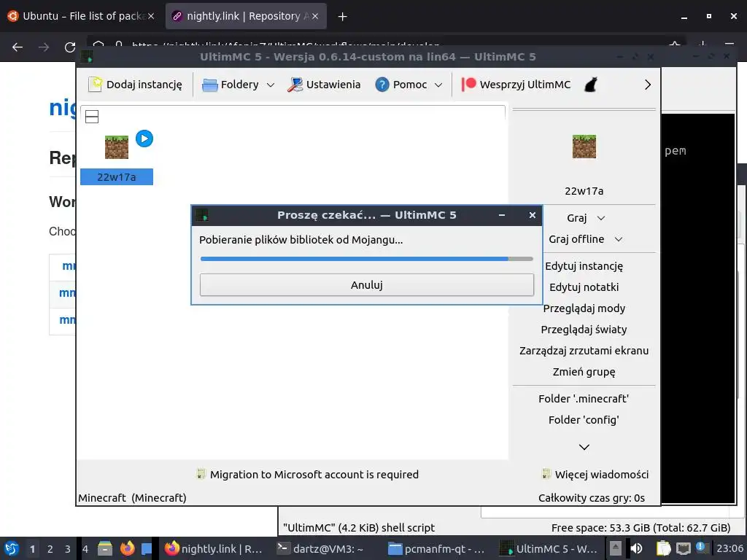Click the 23:06 clock
This screenshot has width=747, height=560.
tap(729, 548)
